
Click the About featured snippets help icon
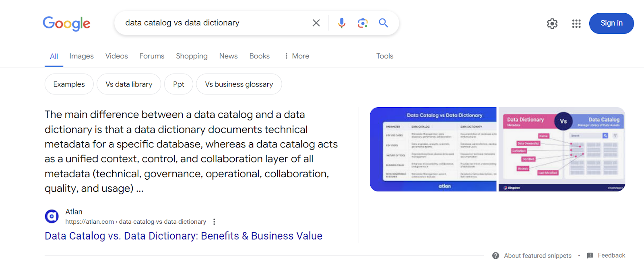(x=495, y=256)
